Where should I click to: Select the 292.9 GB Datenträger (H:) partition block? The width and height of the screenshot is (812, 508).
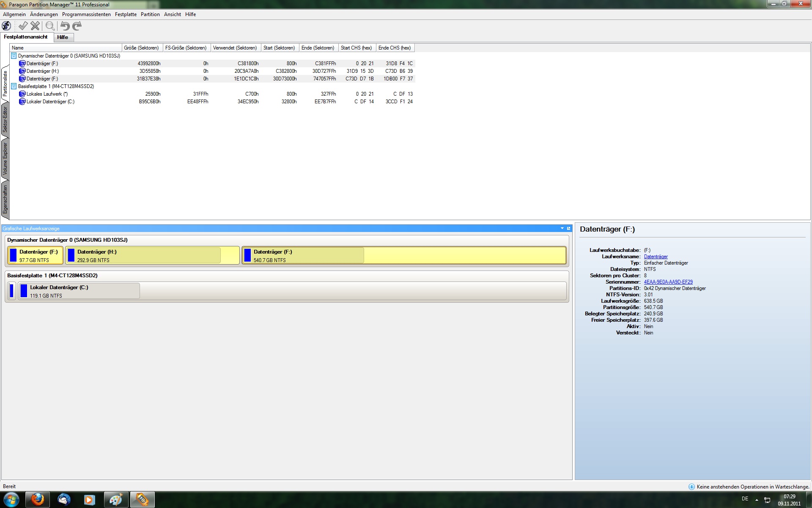pyautogui.click(x=153, y=256)
